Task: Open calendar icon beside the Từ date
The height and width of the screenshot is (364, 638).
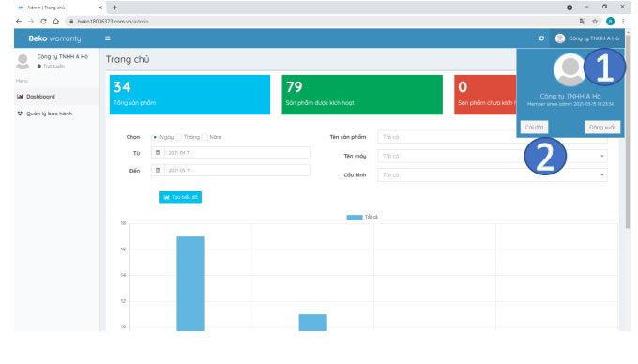Action: 158,153
